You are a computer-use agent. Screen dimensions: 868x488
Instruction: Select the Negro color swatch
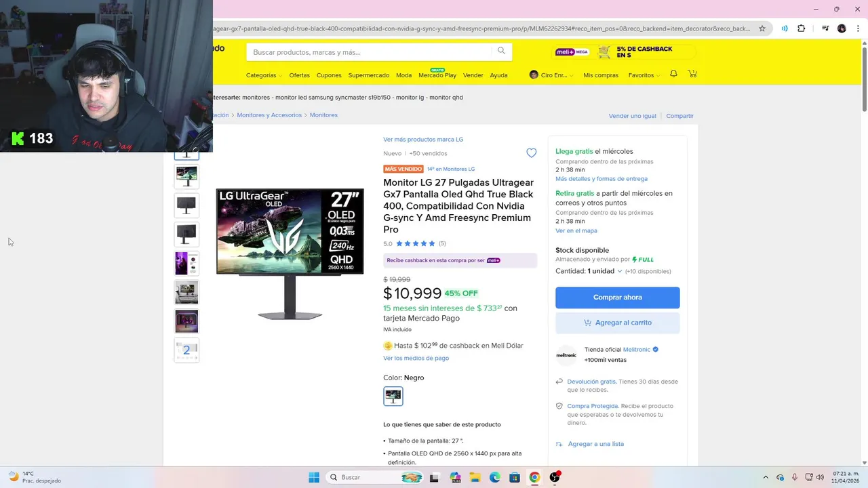[x=393, y=396]
